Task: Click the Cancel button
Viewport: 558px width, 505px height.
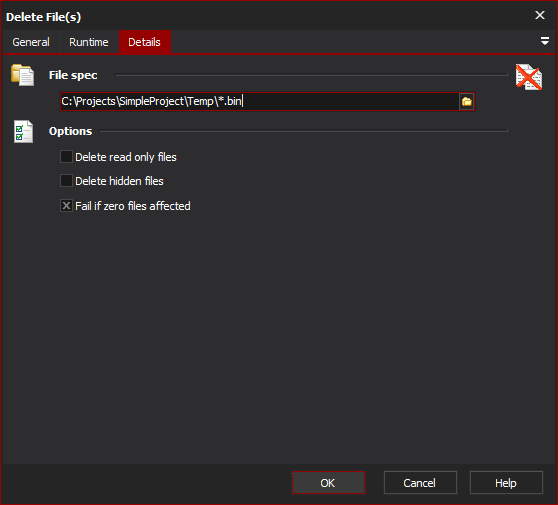Action: [420, 483]
